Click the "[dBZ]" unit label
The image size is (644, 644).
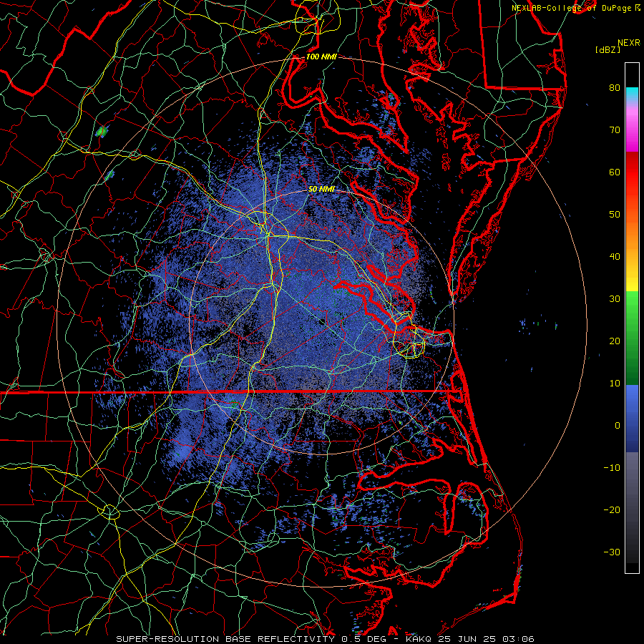(x=608, y=49)
